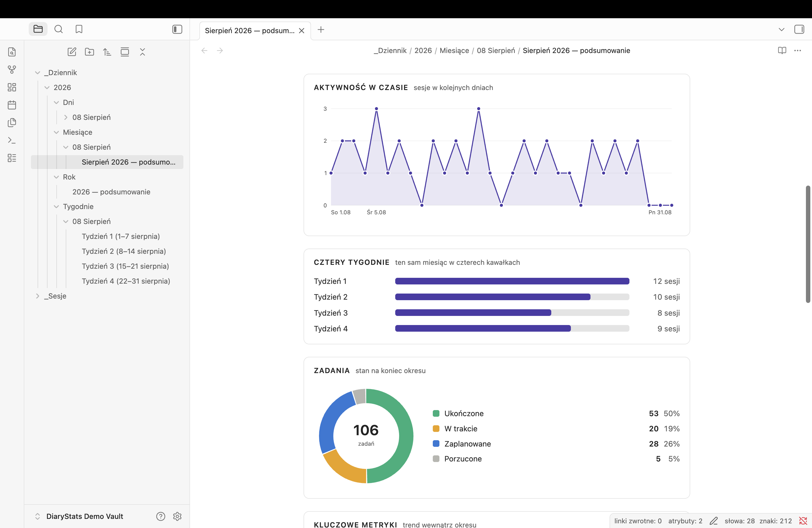Open Tydzień 1 (1–7 sierpnia) note
This screenshot has height=528, width=812.
click(121, 236)
